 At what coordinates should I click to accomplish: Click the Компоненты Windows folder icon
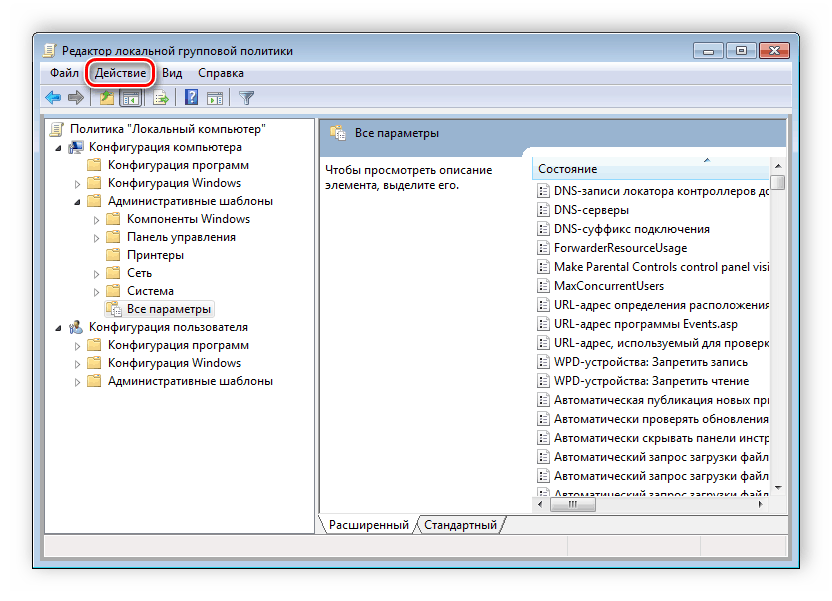point(112,219)
